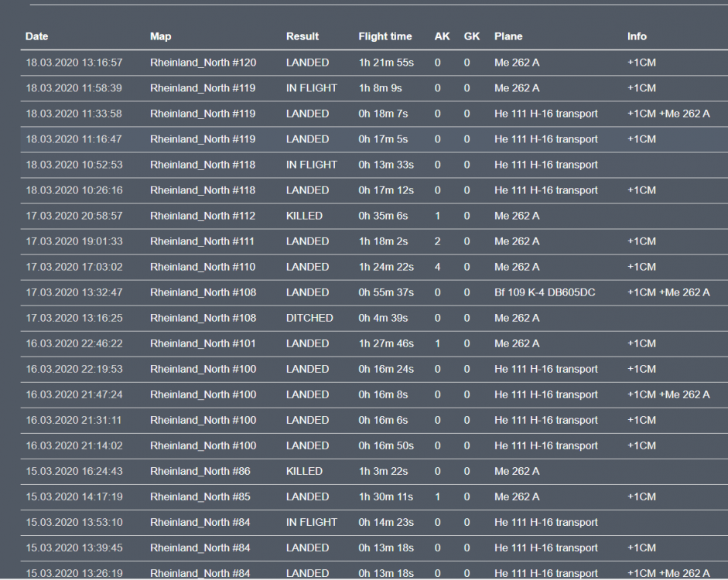Screen dimensions: 728x580
Task: Click the Bf 109 K-4 DB605DC plane entry
Action: (x=545, y=292)
